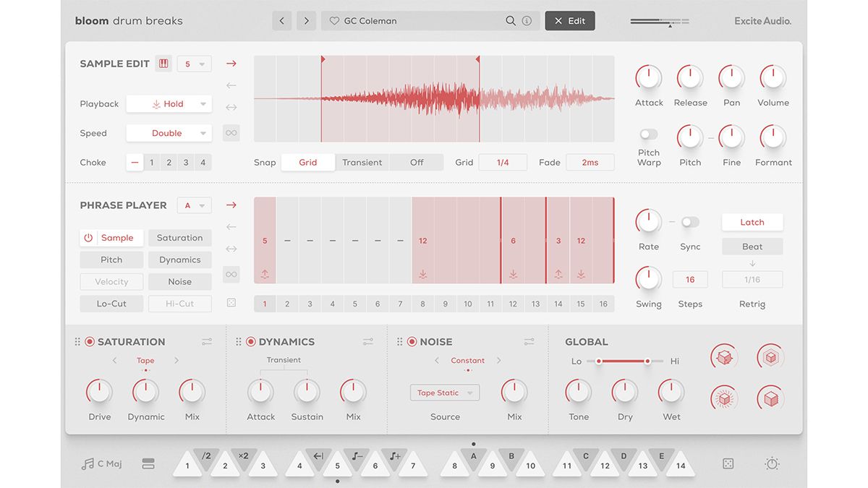Open the sample number 5 dropdown

[195, 64]
